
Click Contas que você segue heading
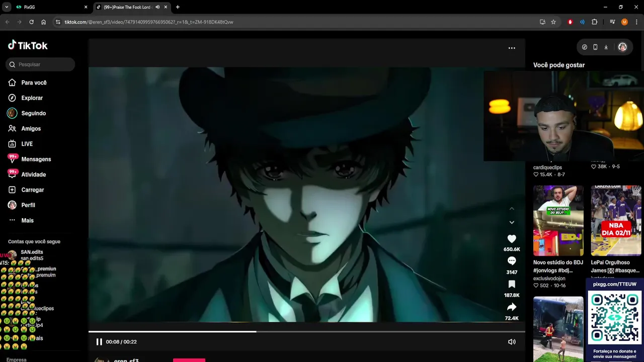34,242
